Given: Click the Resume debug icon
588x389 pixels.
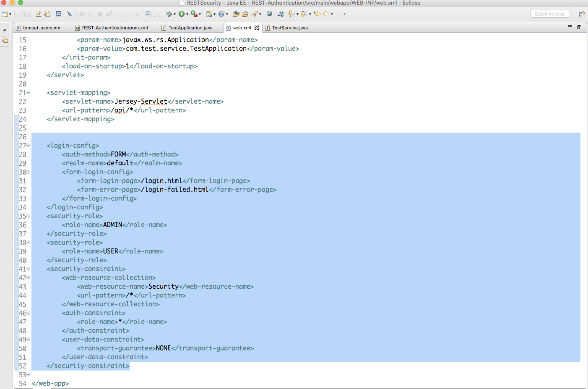Looking at the screenshot, I should point(81,14).
